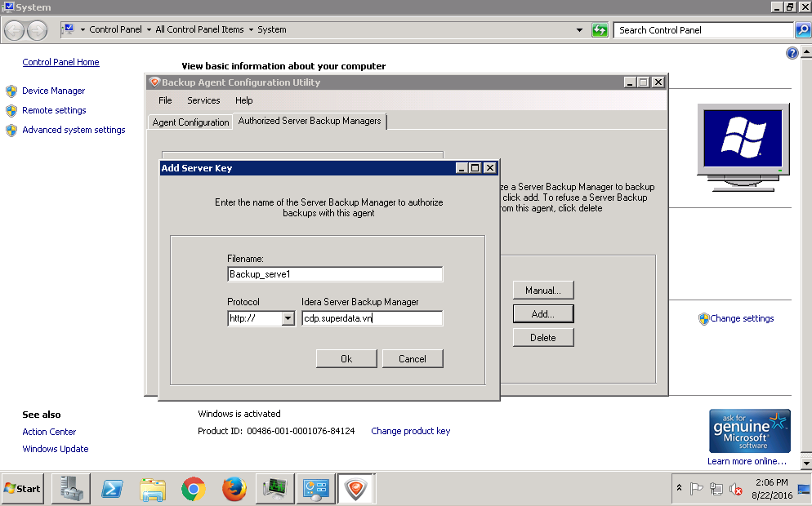812x506 pixels.
Task: Click the scroll up arrow of System window
Action: click(806, 51)
